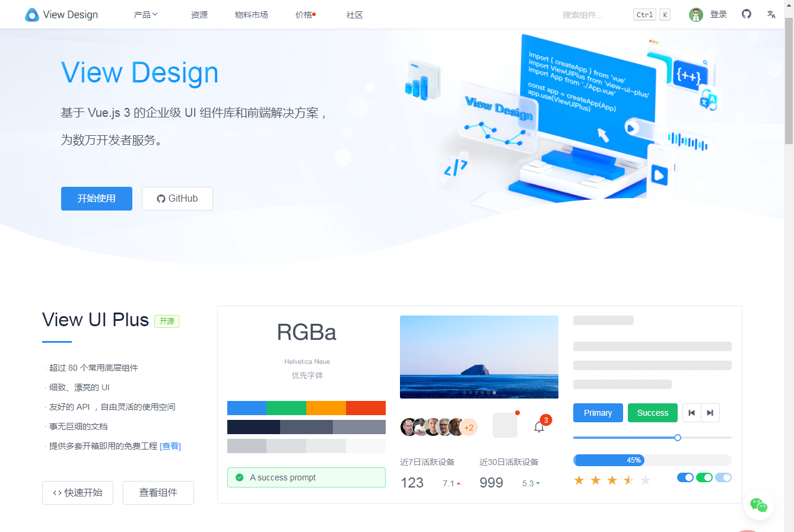The height and width of the screenshot is (532, 794).
Task: Select the darkest navy color swatch
Action: coord(253,427)
